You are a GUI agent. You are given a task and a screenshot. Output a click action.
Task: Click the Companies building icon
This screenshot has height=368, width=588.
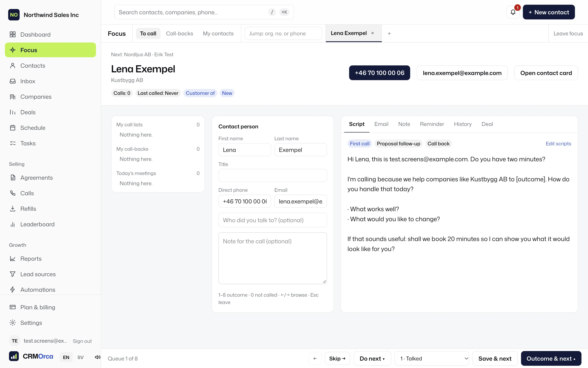13,97
